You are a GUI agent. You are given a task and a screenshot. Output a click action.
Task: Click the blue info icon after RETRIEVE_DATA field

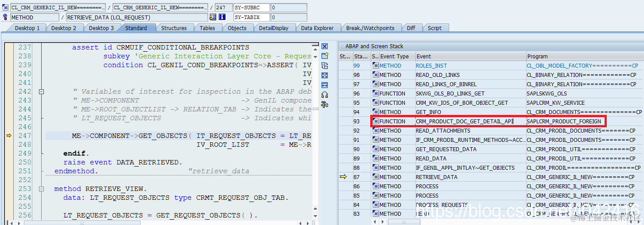(x=222, y=17)
